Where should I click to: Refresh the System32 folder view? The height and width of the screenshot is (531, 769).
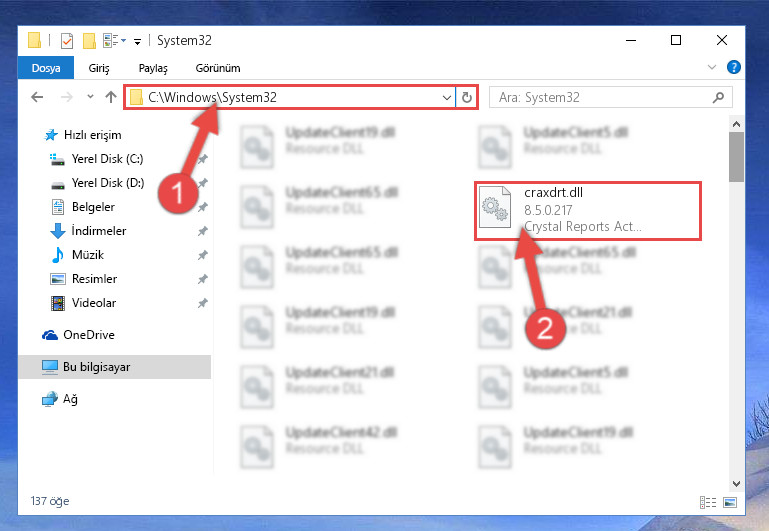(x=467, y=98)
